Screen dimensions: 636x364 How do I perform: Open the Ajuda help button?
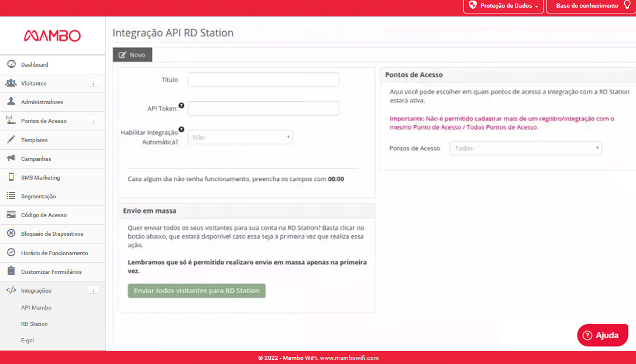[x=602, y=335]
